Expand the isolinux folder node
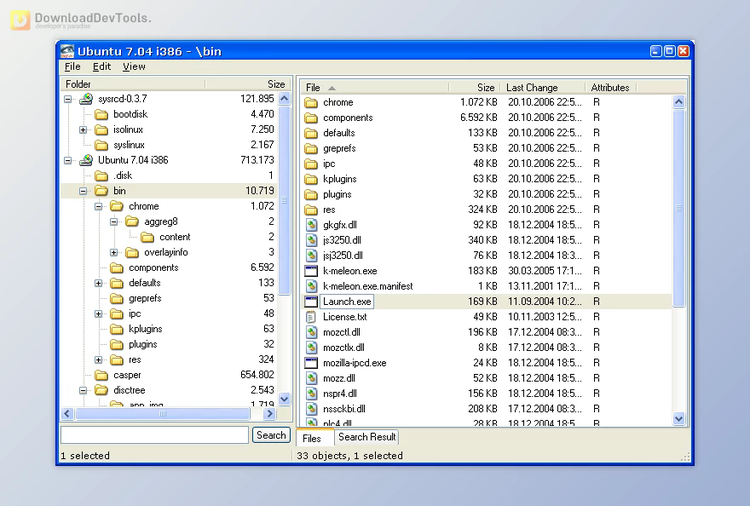The width and height of the screenshot is (750, 506). (83, 130)
